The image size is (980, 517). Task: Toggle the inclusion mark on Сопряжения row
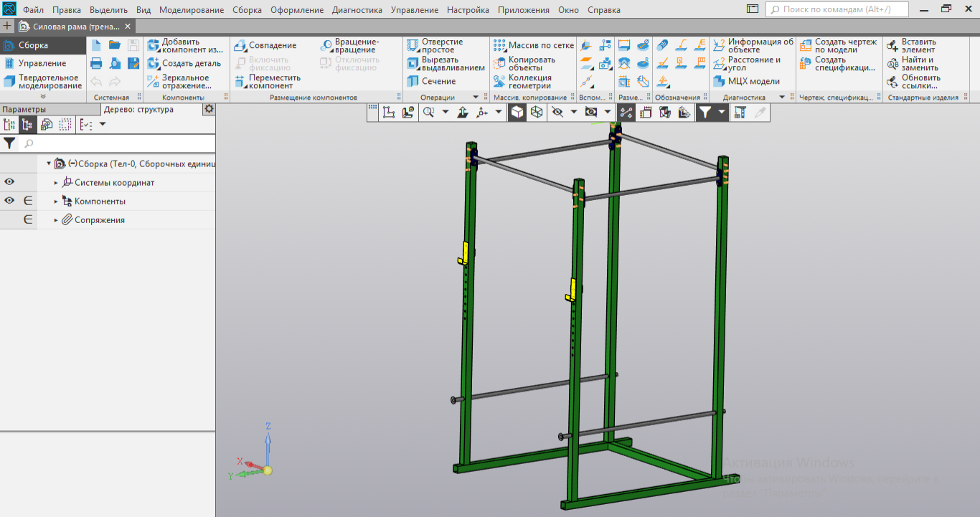point(28,219)
